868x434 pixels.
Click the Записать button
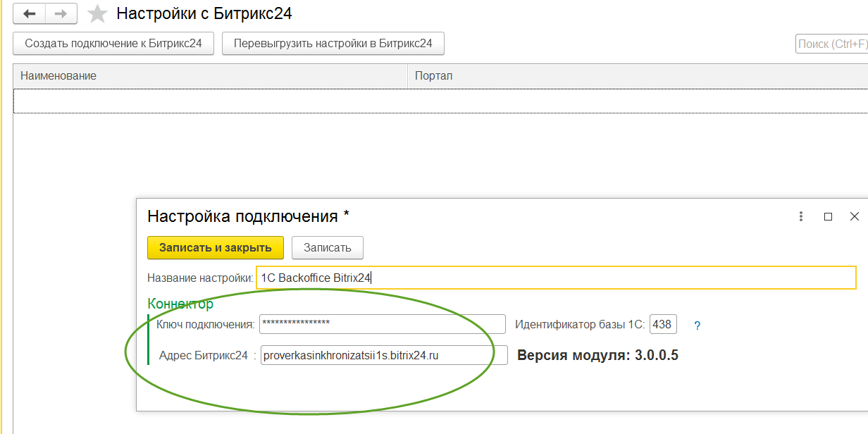pos(327,248)
